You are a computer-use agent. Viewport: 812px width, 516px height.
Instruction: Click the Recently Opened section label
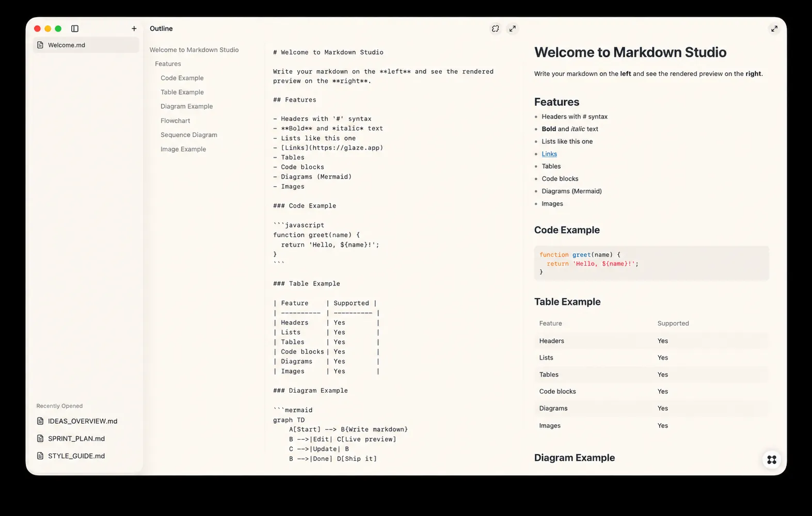tap(59, 406)
